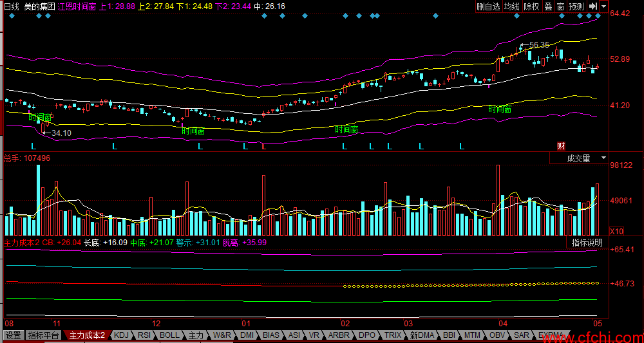Image resolution: width=644 pixels, height=343 pixels.
Task: Switch to the 主力 indicator tab
Action: pos(196,335)
